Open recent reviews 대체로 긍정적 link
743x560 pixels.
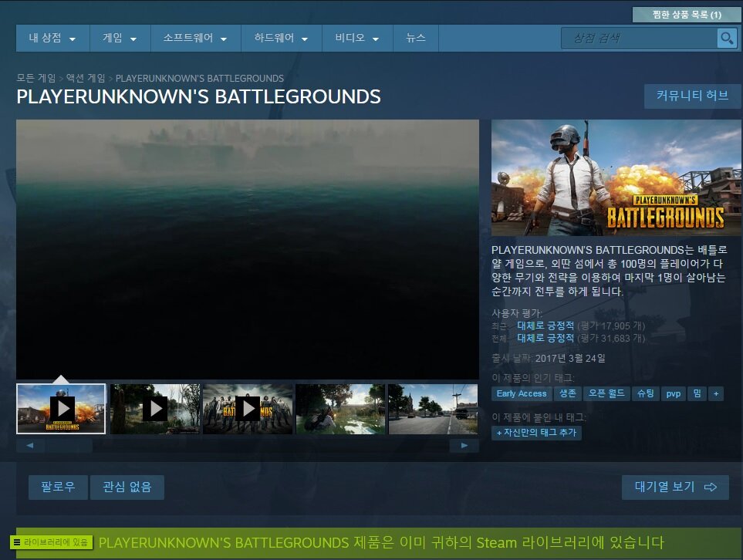[x=545, y=326]
